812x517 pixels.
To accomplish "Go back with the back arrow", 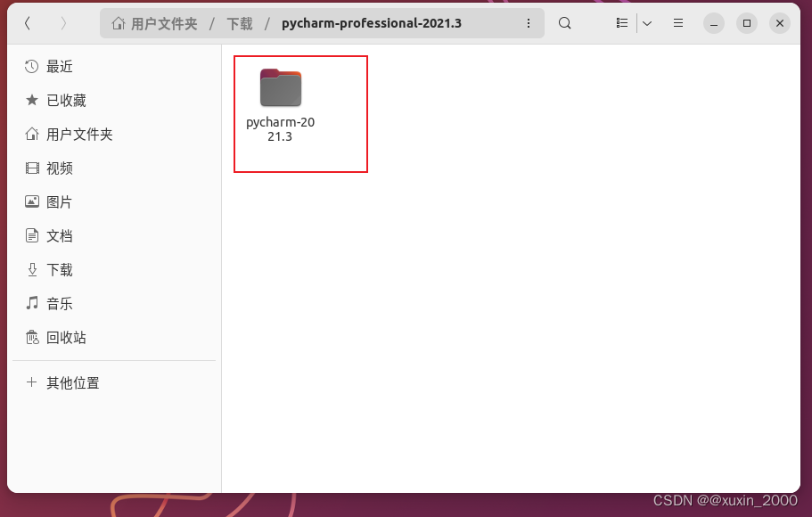I will 28,23.
